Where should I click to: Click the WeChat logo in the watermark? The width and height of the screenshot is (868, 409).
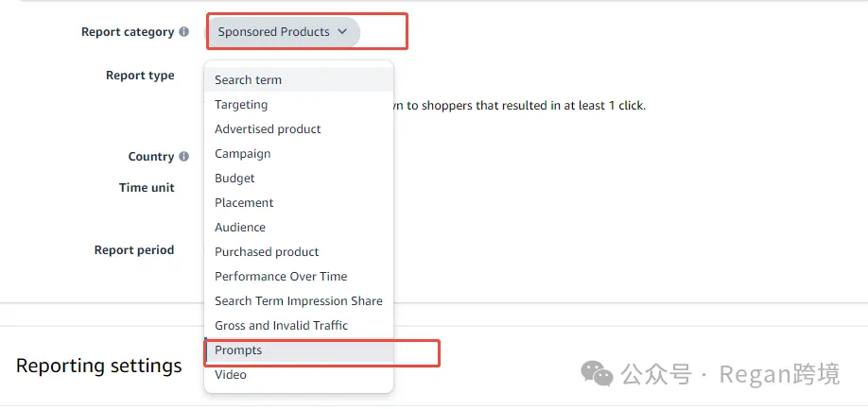(597, 374)
